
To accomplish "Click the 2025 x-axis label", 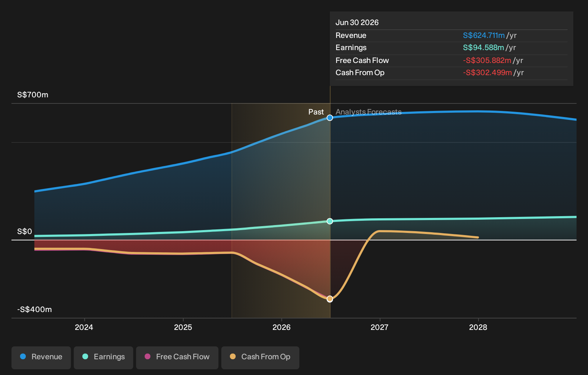I will click(x=183, y=327).
